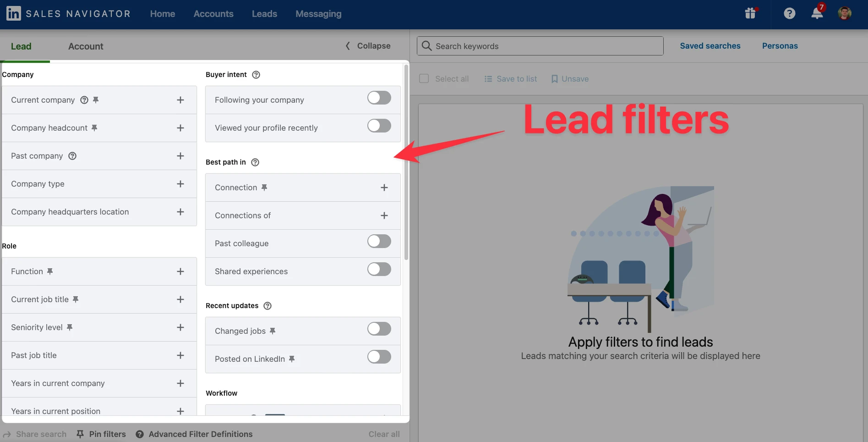This screenshot has width=868, height=442.
Task: Open the gift box icon
Action: point(750,13)
